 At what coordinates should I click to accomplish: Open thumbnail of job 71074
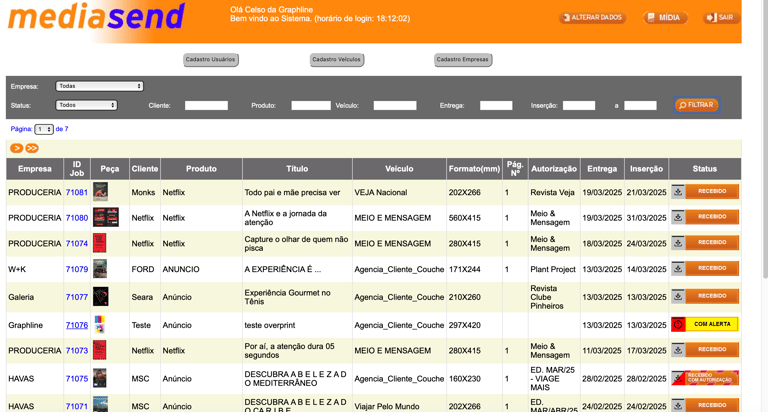pyautogui.click(x=99, y=243)
